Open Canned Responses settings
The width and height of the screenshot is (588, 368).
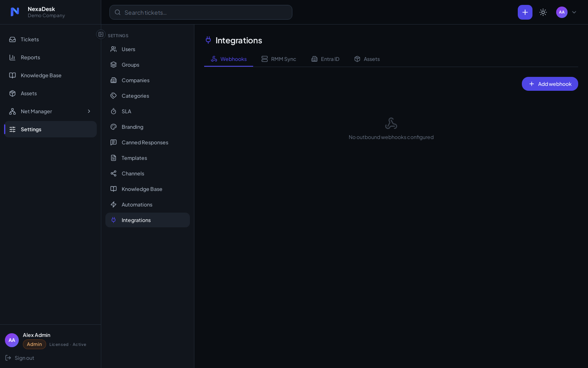click(x=147, y=142)
